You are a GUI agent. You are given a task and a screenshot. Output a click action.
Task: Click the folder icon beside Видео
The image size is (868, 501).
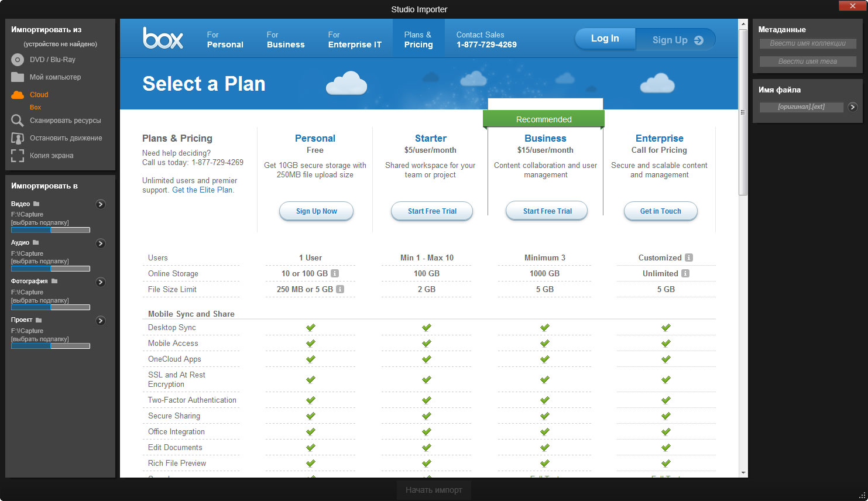point(36,204)
